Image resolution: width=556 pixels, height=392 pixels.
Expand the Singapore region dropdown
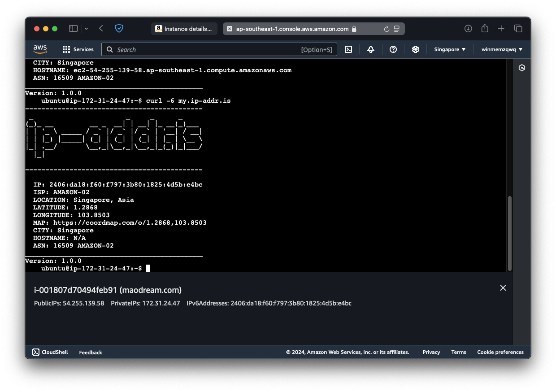(x=450, y=49)
